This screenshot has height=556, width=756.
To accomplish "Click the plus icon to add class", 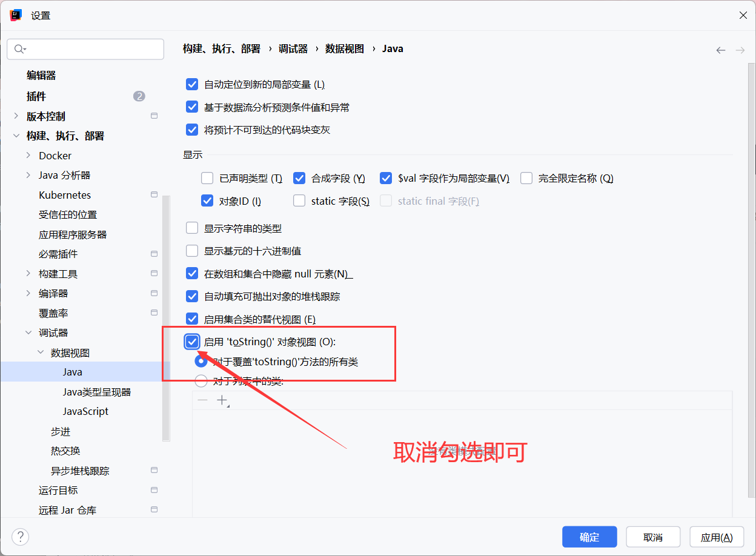I will pyautogui.click(x=222, y=400).
